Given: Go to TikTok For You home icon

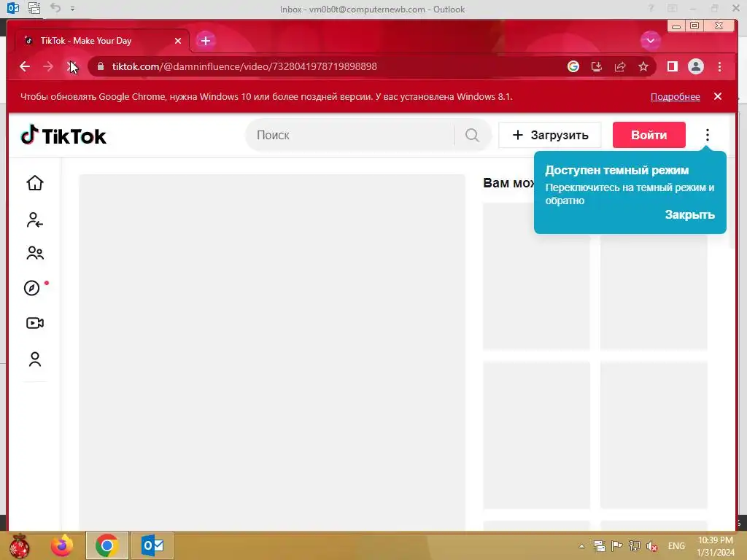Looking at the screenshot, I should coord(35,183).
